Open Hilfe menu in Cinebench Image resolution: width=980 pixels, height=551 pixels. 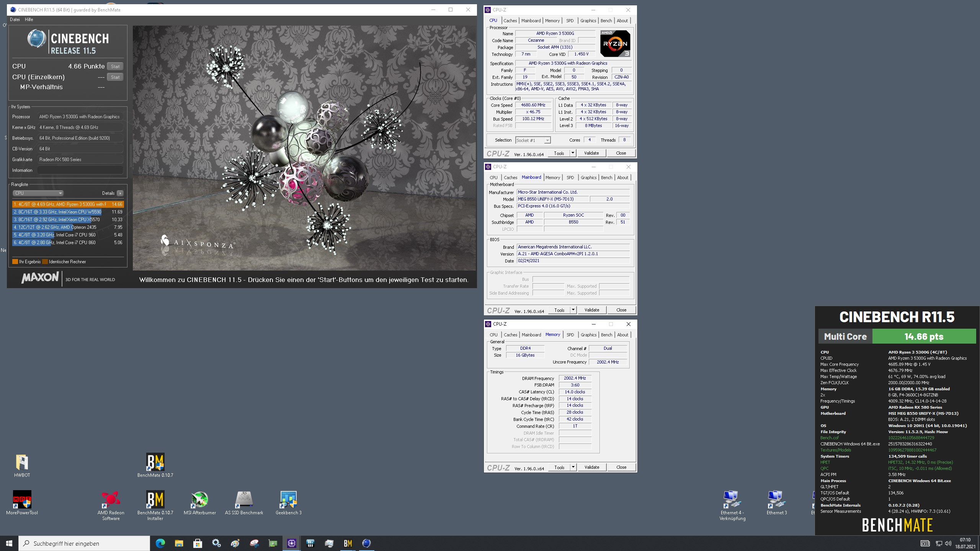click(29, 20)
